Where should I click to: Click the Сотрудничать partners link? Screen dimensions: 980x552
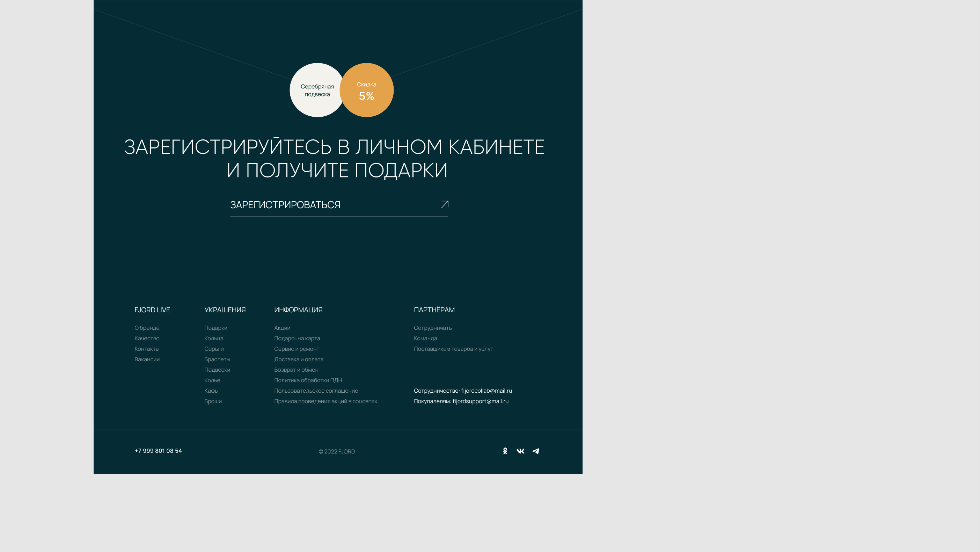(433, 328)
